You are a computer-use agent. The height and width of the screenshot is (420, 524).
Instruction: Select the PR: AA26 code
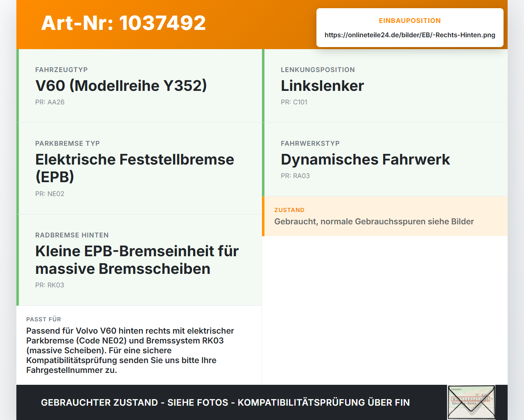tap(50, 102)
